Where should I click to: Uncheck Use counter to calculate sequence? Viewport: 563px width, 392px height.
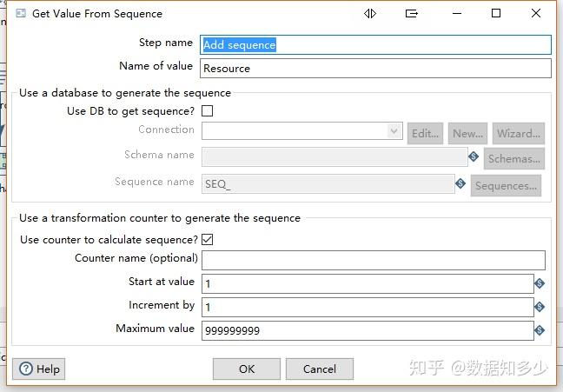(207, 240)
